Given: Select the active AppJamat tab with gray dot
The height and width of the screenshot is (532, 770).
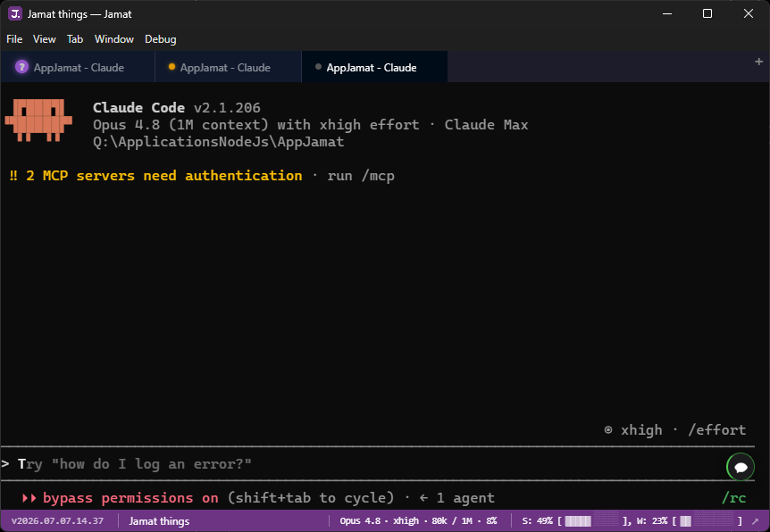Looking at the screenshot, I should coord(374,67).
